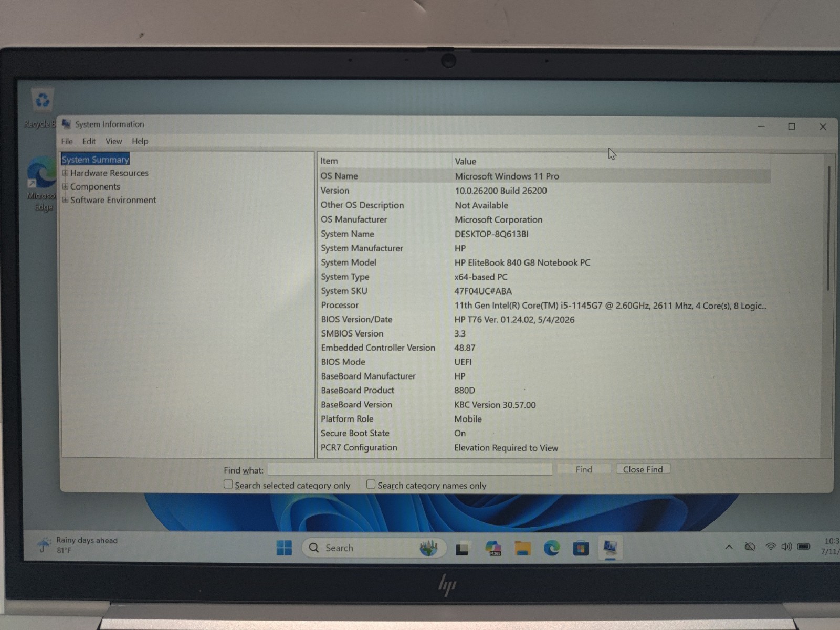Click the Item column header
The width and height of the screenshot is (840, 630).
[385, 161]
